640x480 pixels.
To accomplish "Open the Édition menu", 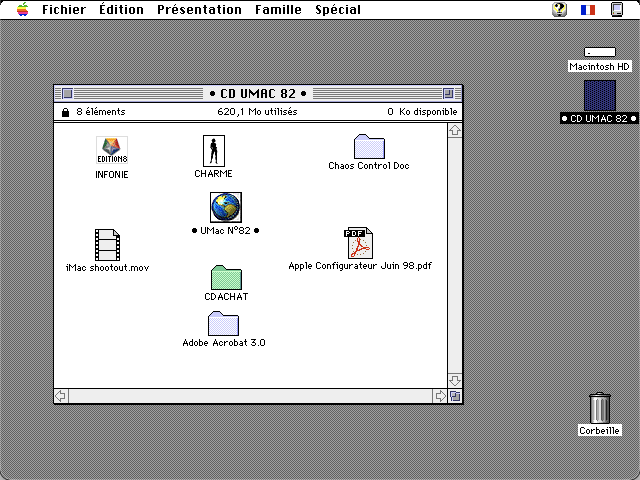I will (121, 9).
